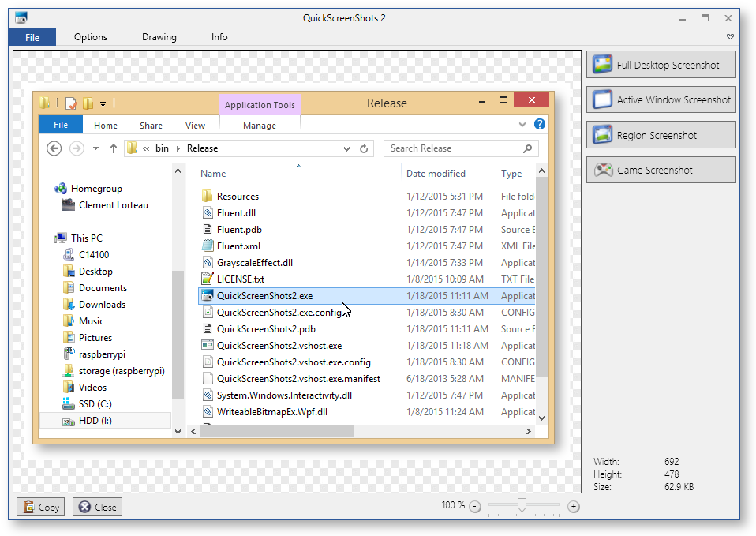Click the Full Desktop Screenshot icon
Viewport: 756px width, 536px height.
604,65
